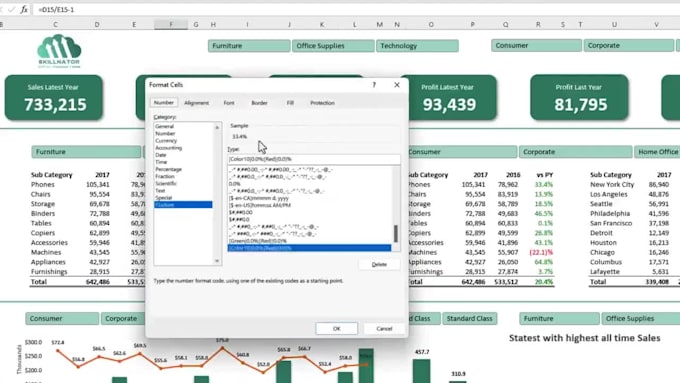Viewport: 680px width, 383px height.
Task: Delete the selected custom format
Action: pos(379,264)
